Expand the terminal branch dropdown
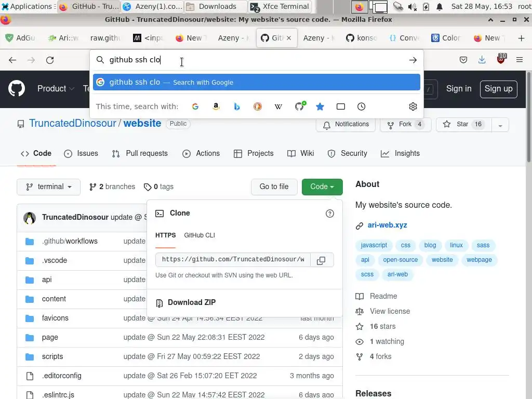This screenshot has width=532, height=399. click(48, 187)
